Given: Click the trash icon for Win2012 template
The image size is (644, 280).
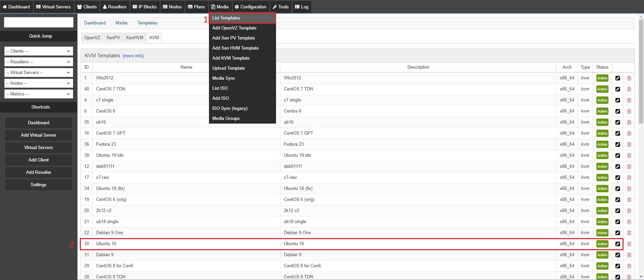Looking at the screenshot, I should (x=629, y=78).
